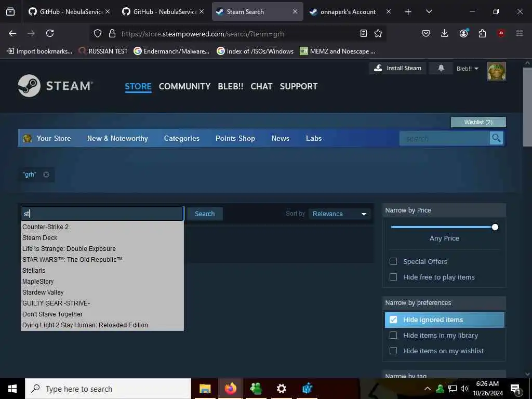Click the magnifier icon in the store search
The height and width of the screenshot is (399, 532).
(496, 138)
